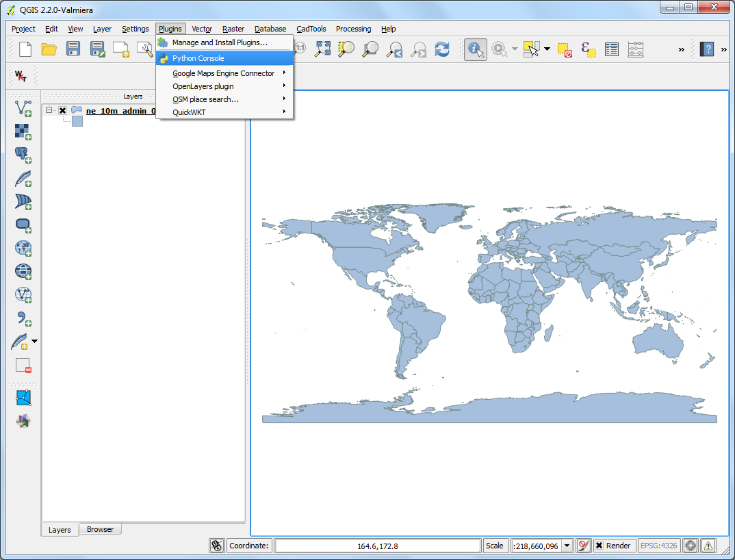Open the Processing menu
The image size is (735, 560).
tap(353, 29)
